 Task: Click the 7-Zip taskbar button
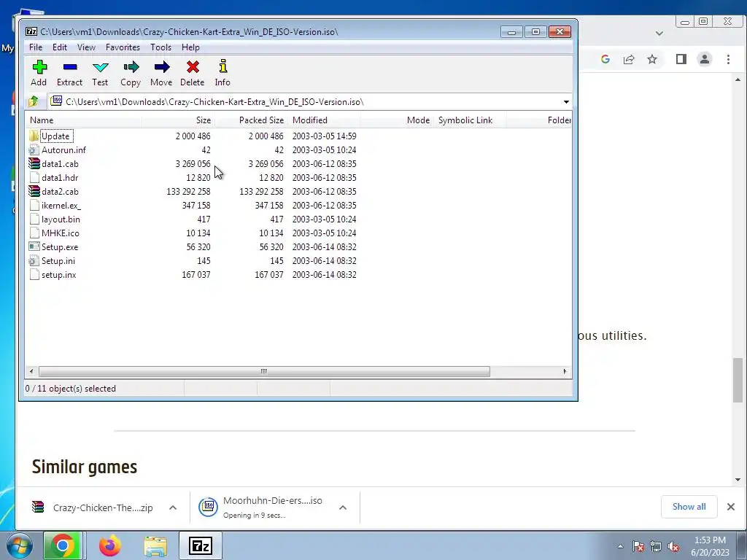tap(201, 545)
